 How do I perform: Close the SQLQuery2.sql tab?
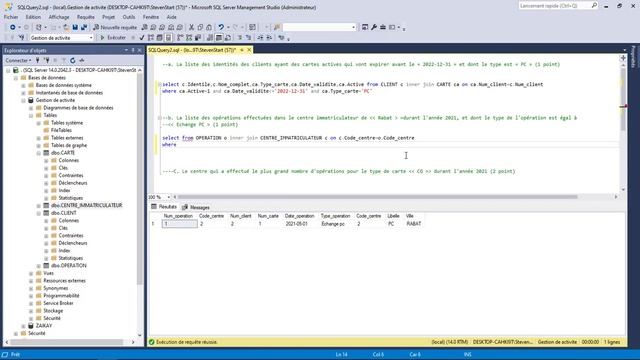pos(249,50)
